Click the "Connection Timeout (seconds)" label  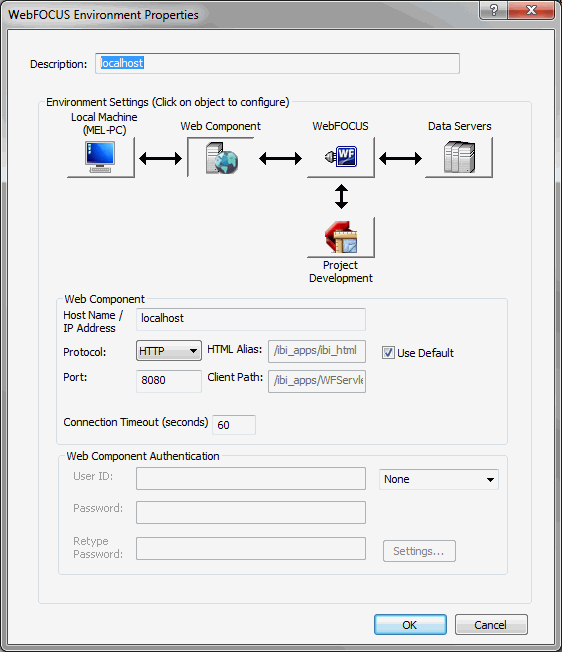point(136,422)
